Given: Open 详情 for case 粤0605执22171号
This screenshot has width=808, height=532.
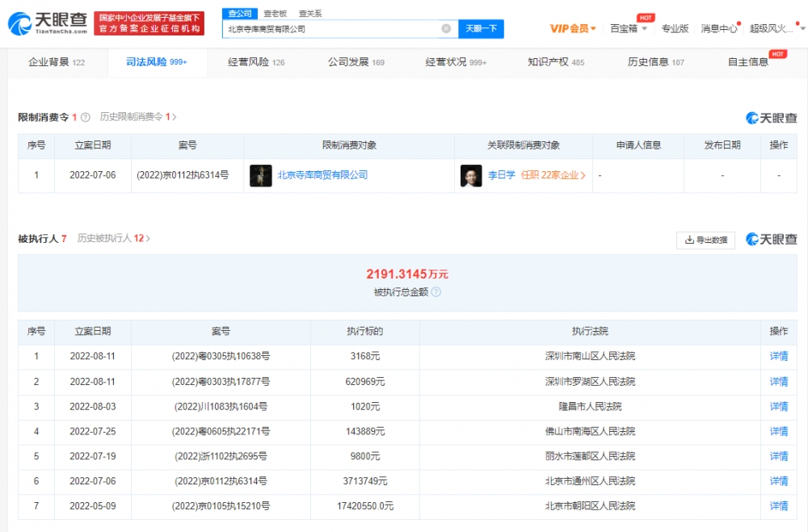Looking at the screenshot, I should [779, 432].
